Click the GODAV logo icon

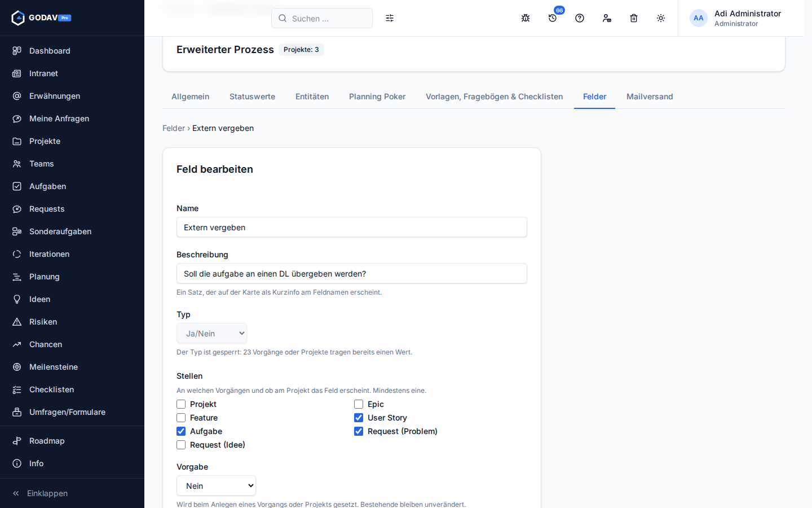18,18
